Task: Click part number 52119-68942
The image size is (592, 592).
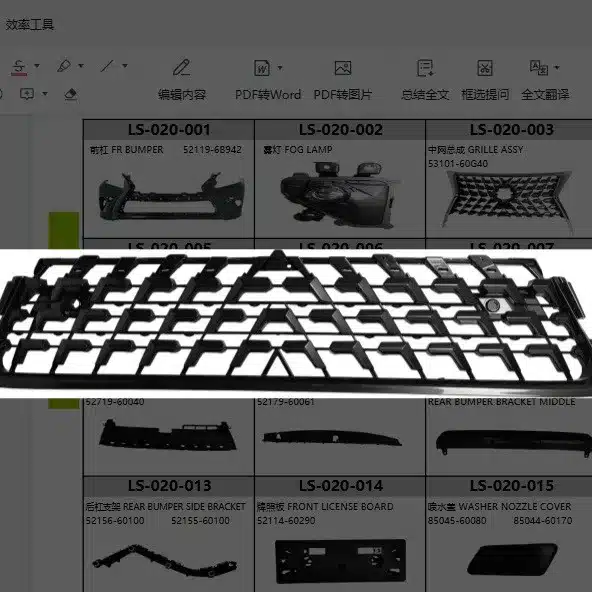Action: [212, 150]
